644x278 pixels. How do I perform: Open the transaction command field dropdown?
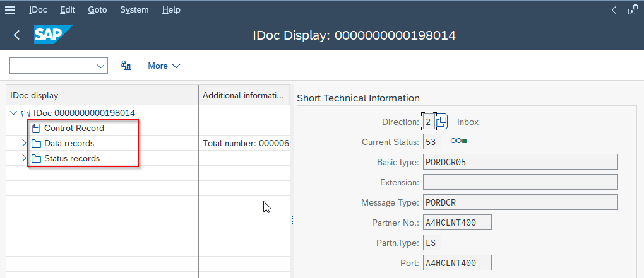tap(100, 66)
